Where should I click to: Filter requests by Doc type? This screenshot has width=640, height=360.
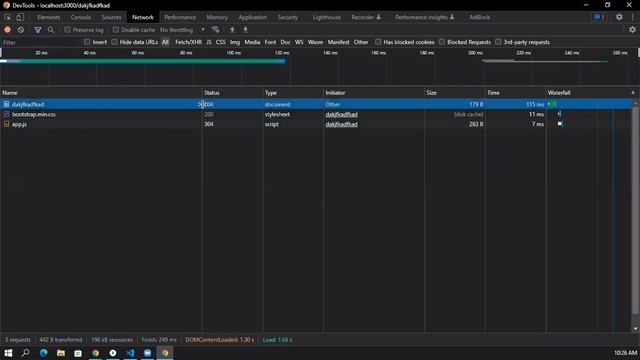point(286,42)
